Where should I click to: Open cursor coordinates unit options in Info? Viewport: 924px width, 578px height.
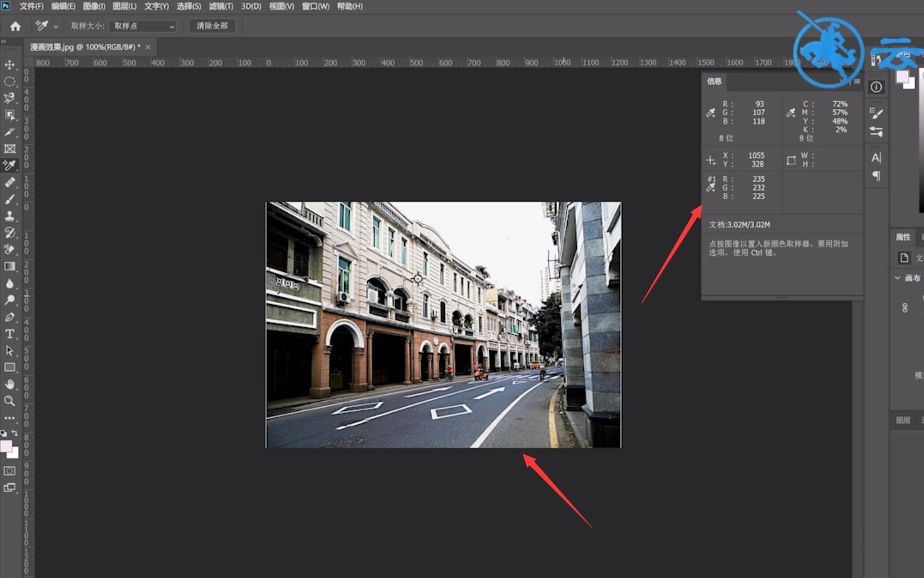point(711,160)
